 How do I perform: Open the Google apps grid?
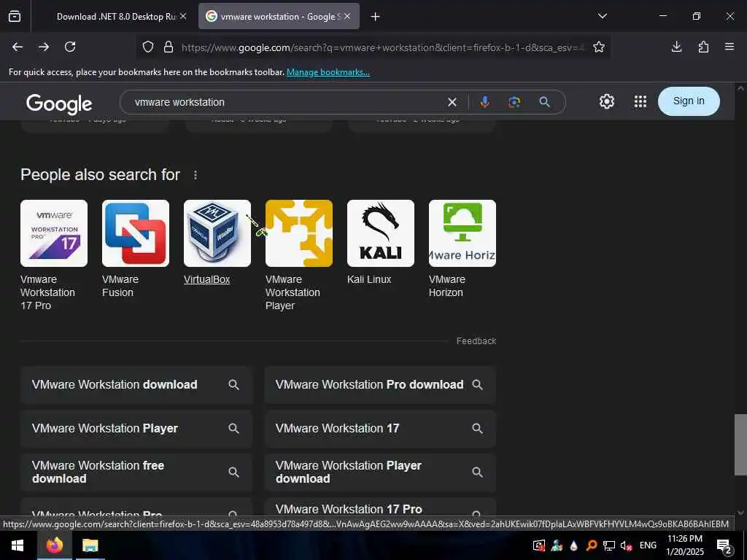point(640,101)
